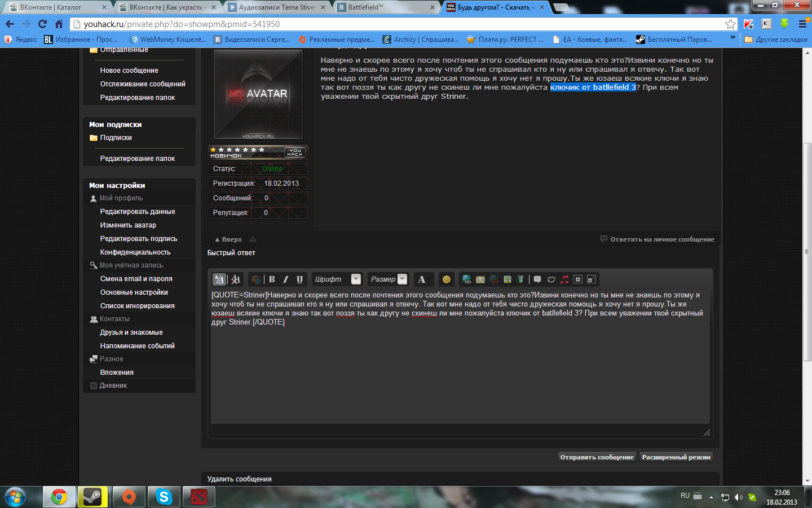Viewport: 812px width, 508px height.
Task: Open Новое сообщение in sidebar
Action: tap(129, 71)
